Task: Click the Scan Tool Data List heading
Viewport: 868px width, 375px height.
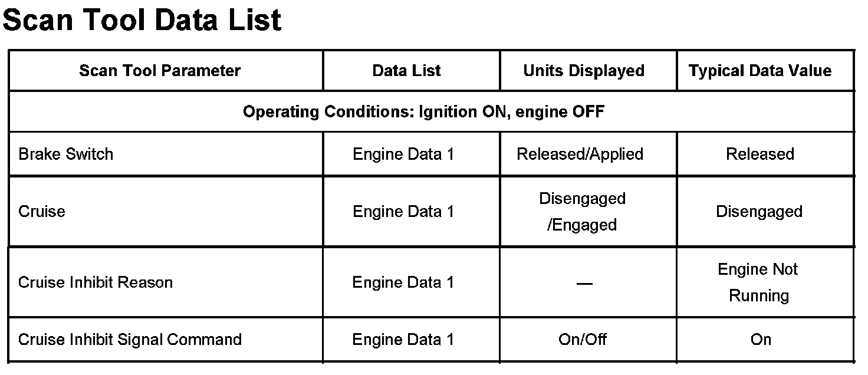Action: (142, 21)
